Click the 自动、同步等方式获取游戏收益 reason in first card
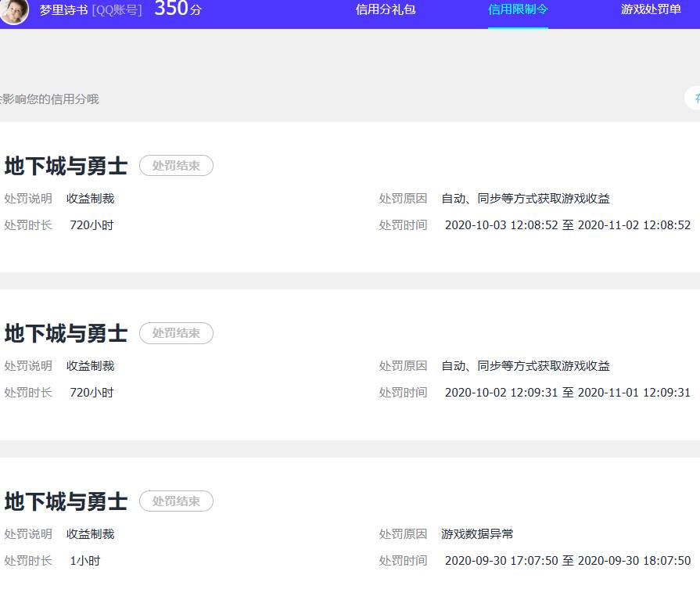The width and height of the screenshot is (700, 607). (x=526, y=199)
